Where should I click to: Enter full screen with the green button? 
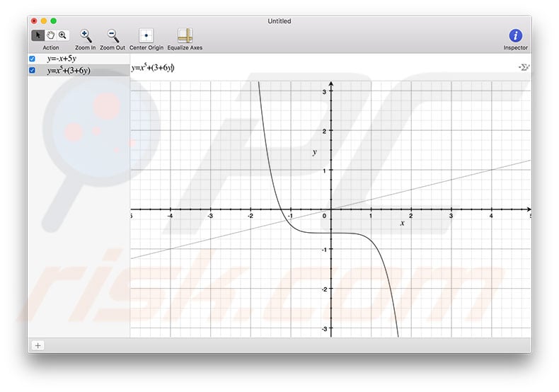(x=54, y=21)
